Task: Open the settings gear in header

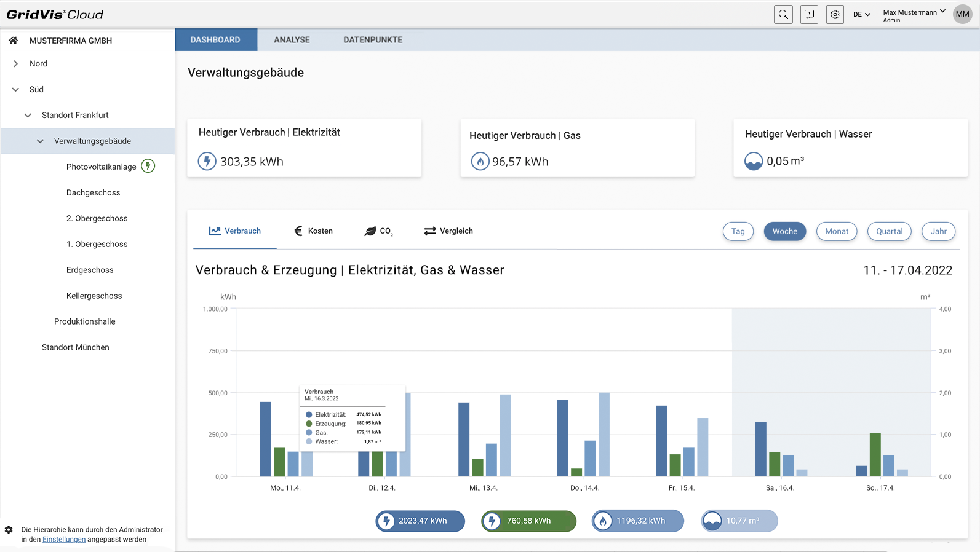Action: [x=835, y=14]
